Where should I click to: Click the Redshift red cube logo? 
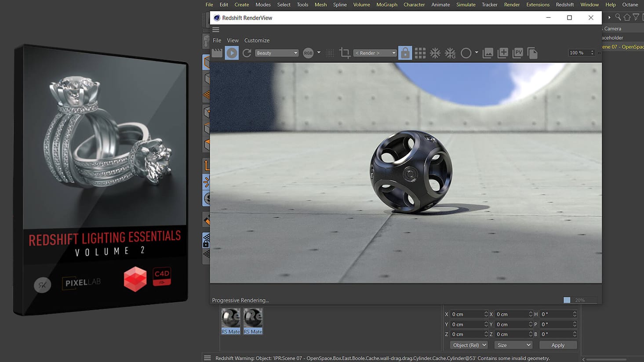click(x=135, y=279)
